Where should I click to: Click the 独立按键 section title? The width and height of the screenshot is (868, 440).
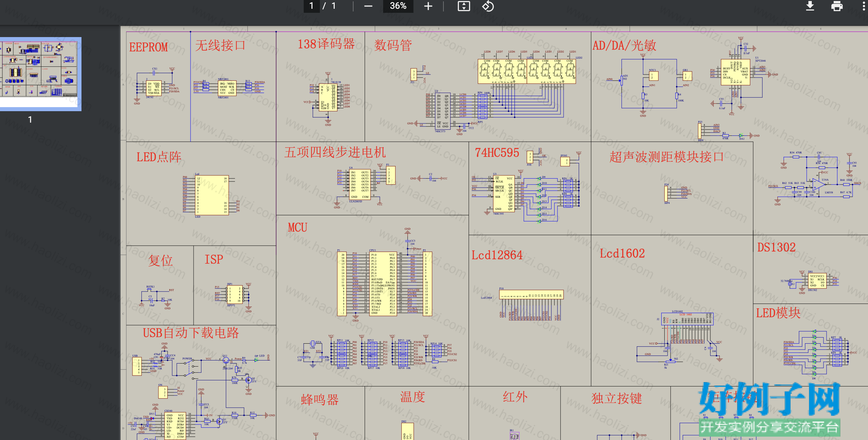[616, 399]
